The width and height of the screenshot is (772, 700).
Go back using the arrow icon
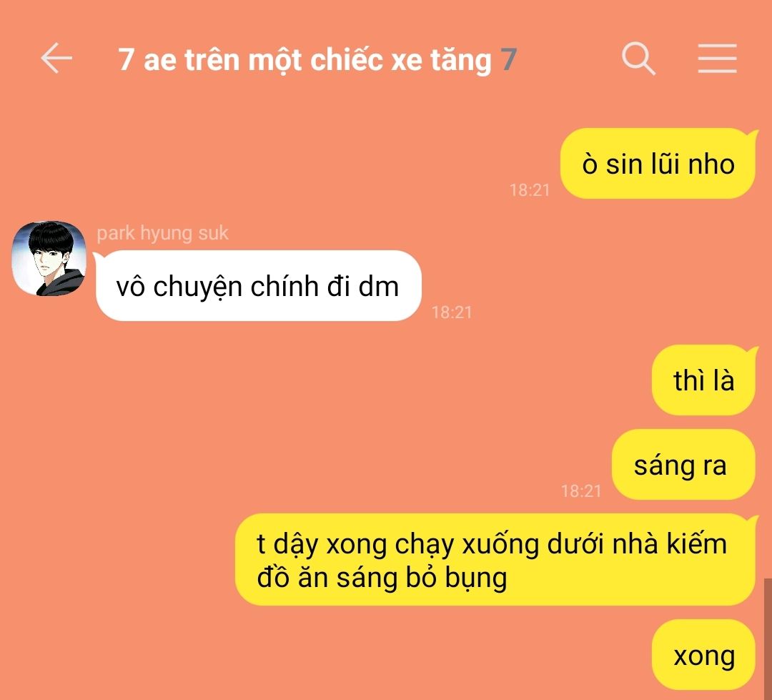tap(56, 58)
